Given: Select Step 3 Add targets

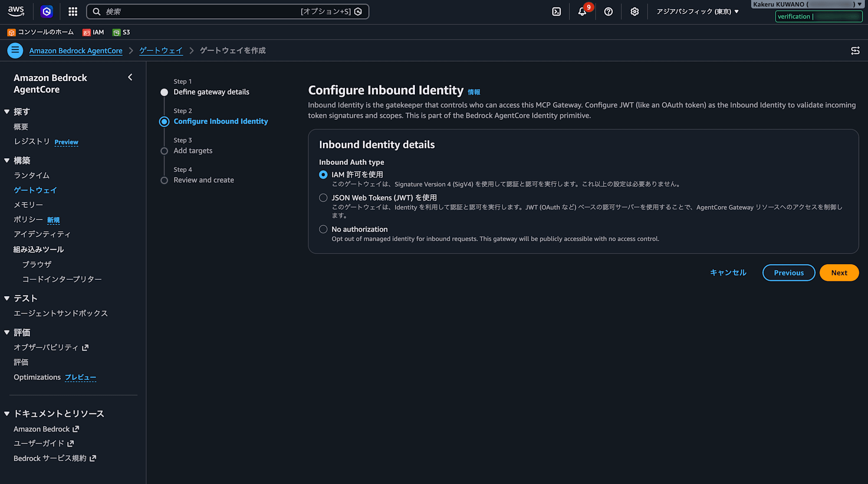Looking at the screenshot, I should 193,150.
